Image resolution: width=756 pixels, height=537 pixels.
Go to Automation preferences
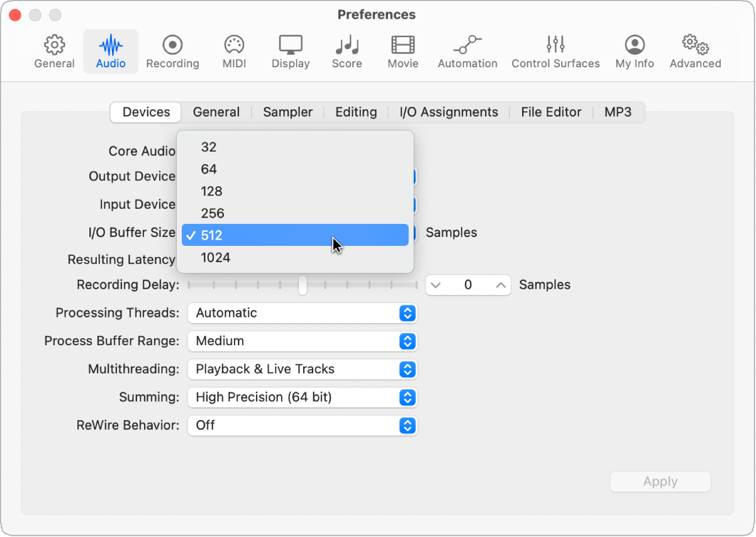click(x=467, y=52)
